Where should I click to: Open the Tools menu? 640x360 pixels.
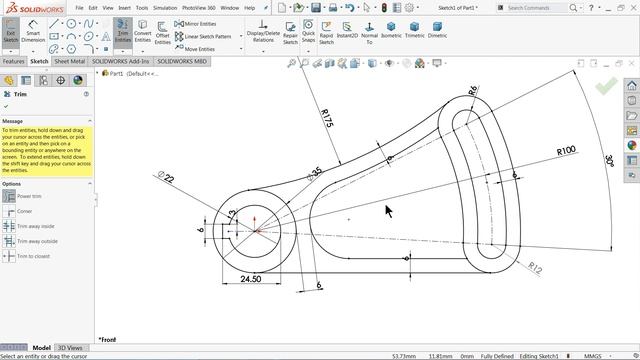click(142, 8)
